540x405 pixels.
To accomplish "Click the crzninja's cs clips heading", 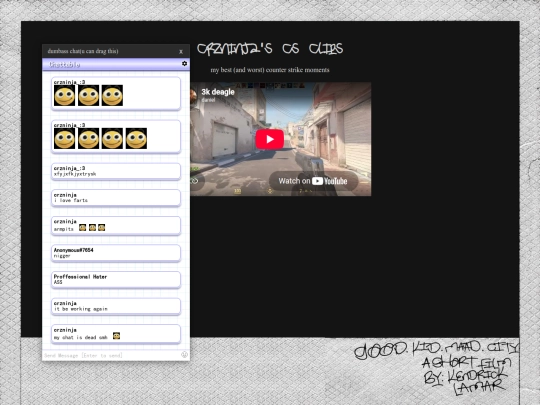I will pyautogui.click(x=270, y=49).
